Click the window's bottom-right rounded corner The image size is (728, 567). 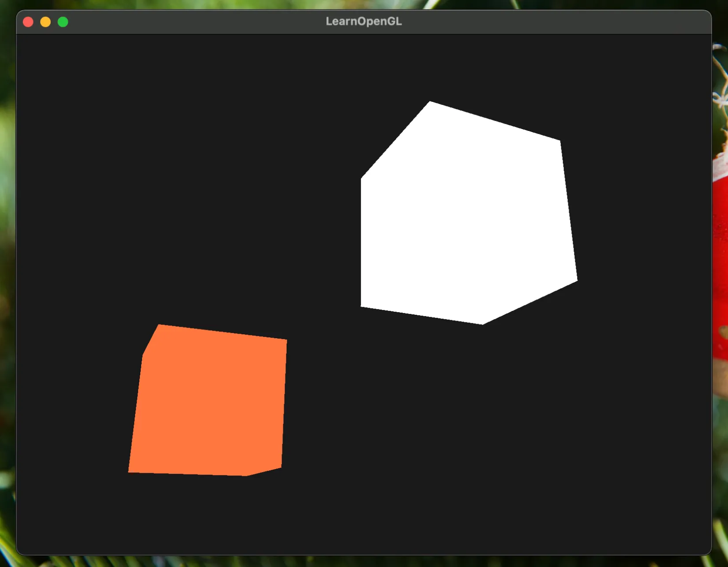(x=709, y=552)
